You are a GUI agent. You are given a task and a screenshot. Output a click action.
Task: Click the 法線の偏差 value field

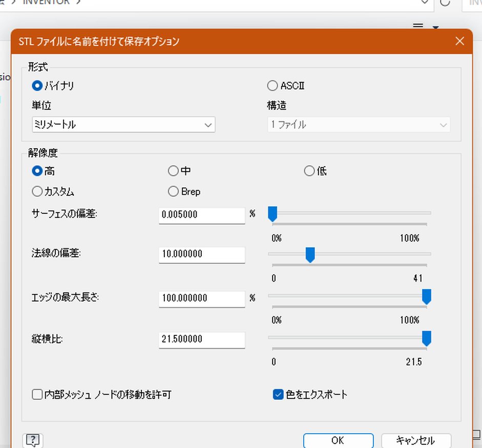[x=202, y=255]
